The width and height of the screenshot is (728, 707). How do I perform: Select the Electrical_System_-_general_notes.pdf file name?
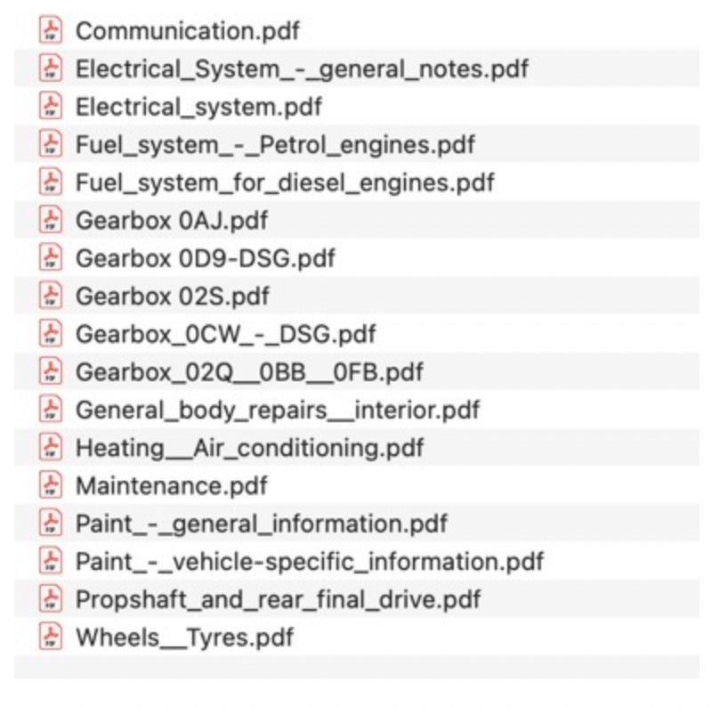click(302, 69)
